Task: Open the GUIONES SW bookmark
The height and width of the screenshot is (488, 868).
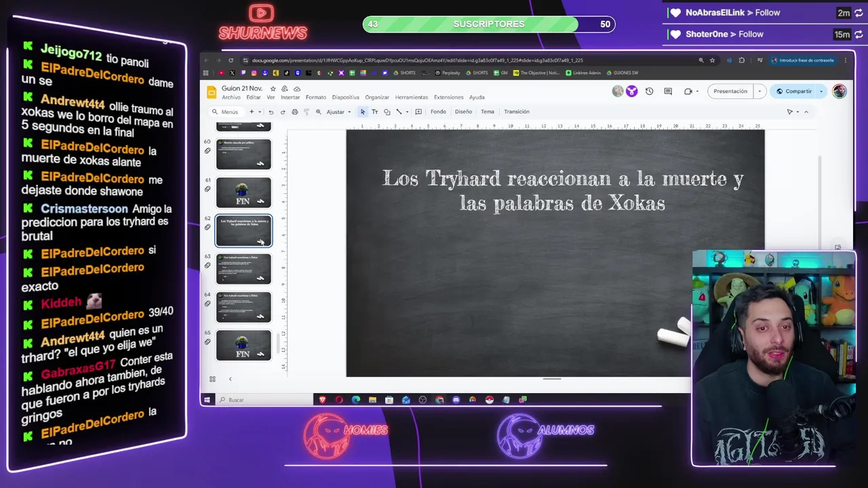Action: [623, 73]
